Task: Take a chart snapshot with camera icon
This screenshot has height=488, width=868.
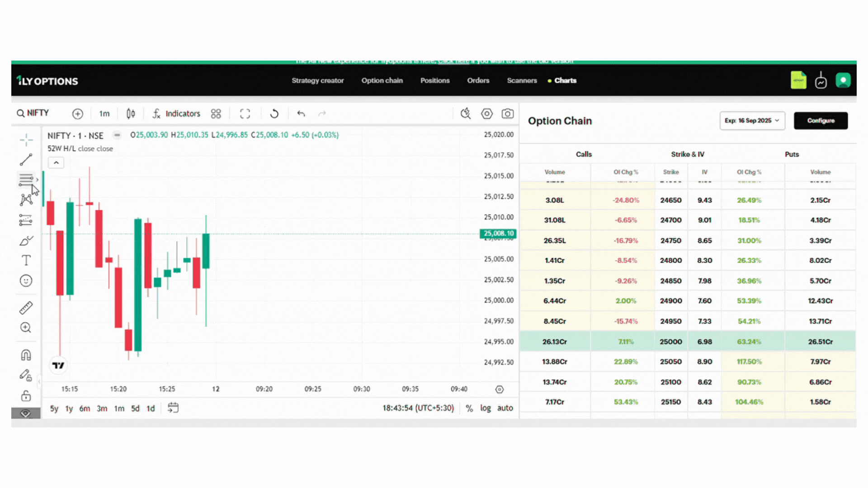Action: click(x=507, y=113)
